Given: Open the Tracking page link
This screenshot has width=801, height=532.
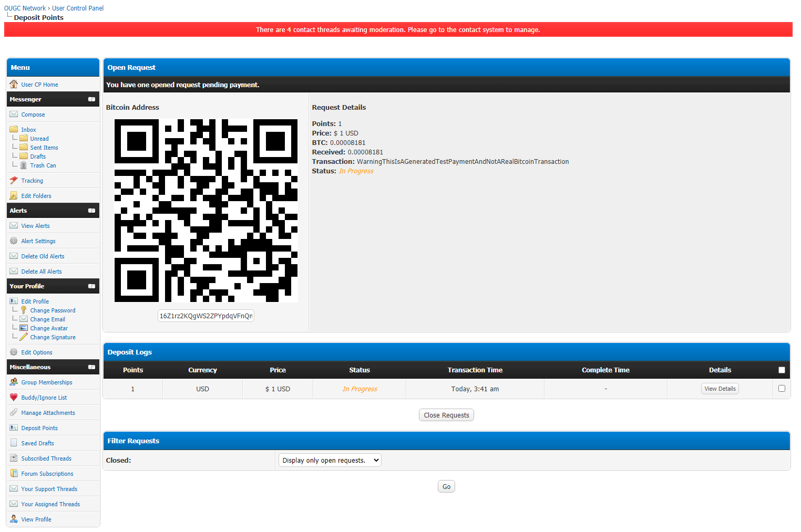Looking at the screenshot, I should point(32,181).
